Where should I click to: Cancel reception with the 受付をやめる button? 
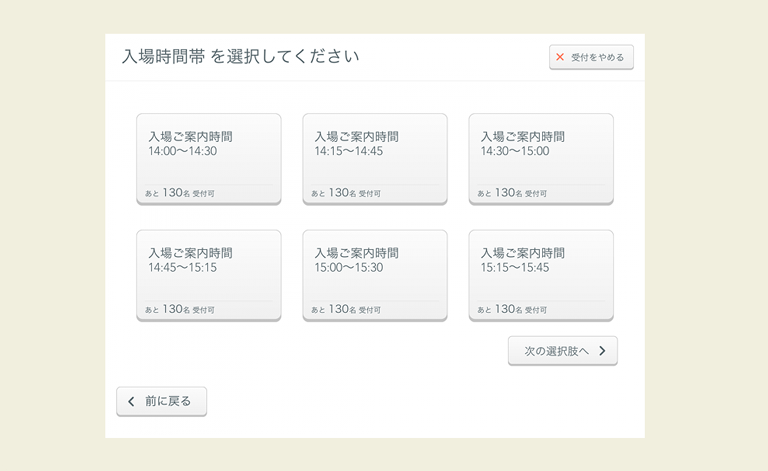pos(591,57)
